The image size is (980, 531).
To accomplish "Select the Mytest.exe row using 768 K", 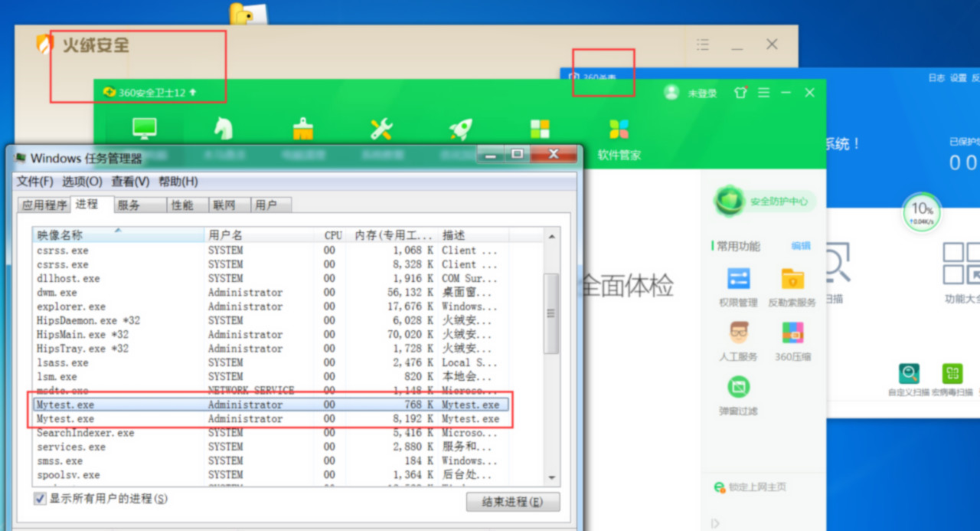I will (272, 405).
